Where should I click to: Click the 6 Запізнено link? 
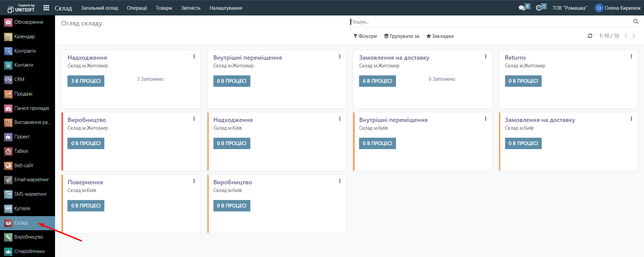point(442,79)
